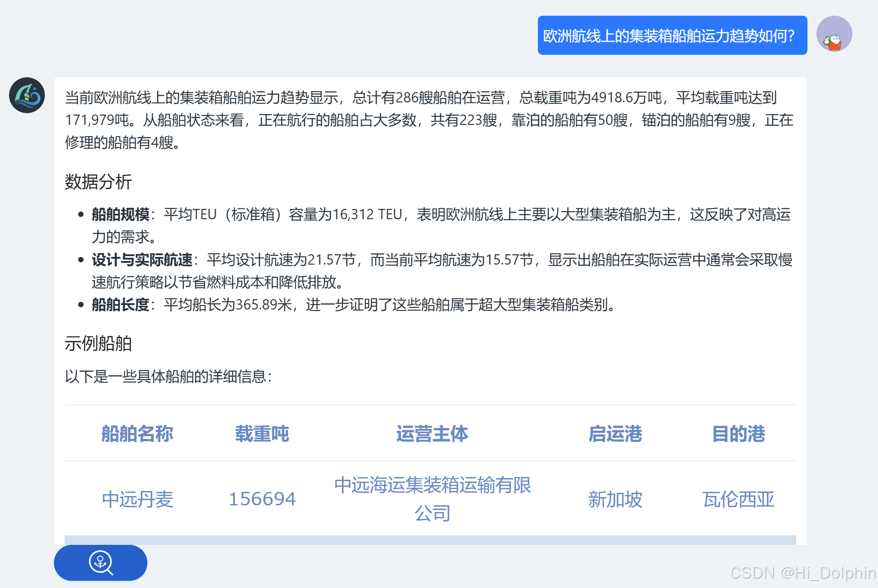Select the 瓦伦西亚 destination port cell

click(738, 499)
